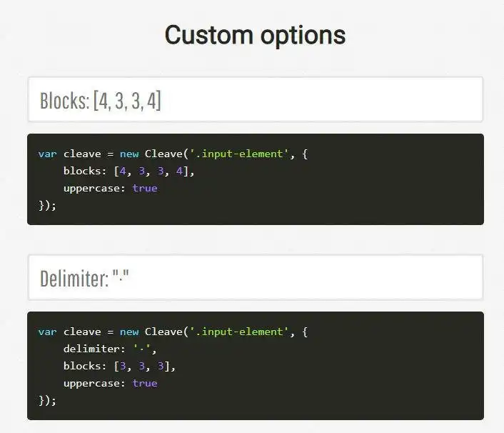
Task: Click the '·' delimiter string value in code
Action: [144, 349]
